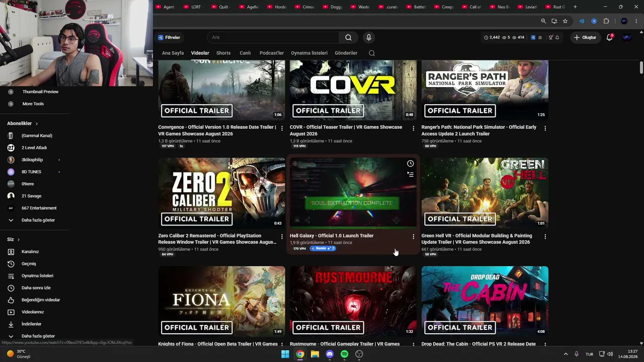
Task: Switch to the Neo browser tab
Action: pyautogui.click(x=500, y=7)
